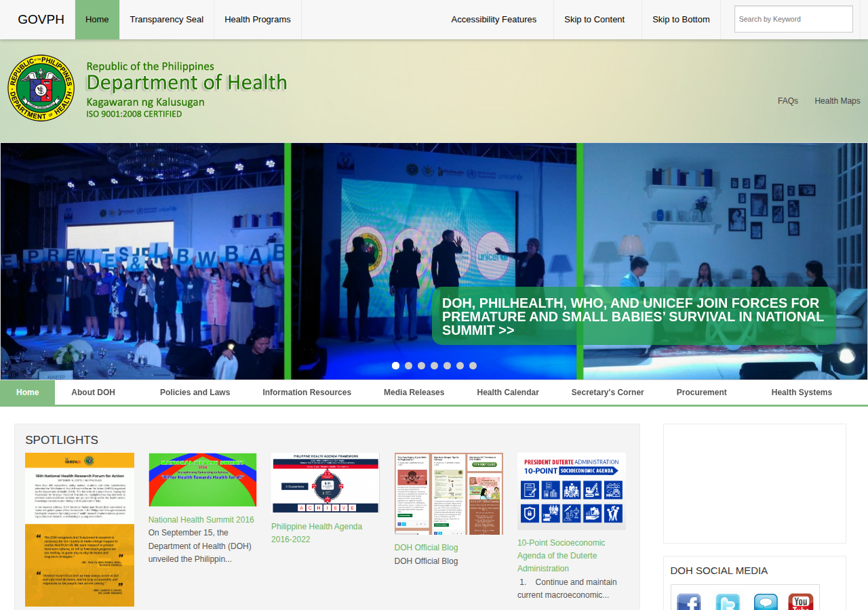This screenshot has height=610, width=868.
Task: Click the DOH Official Blog thumbnail image
Action: tap(449, 493)
